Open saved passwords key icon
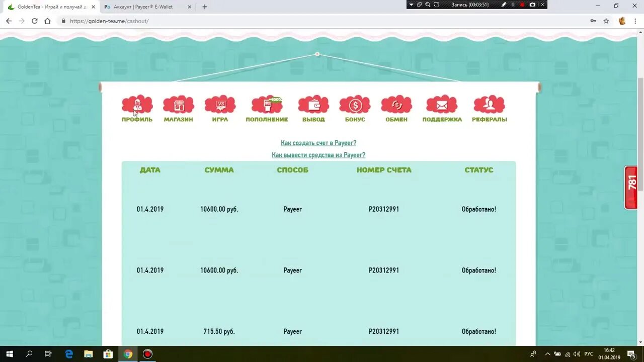The height and width of the screenshot is (362, 644). coord(593,21)
